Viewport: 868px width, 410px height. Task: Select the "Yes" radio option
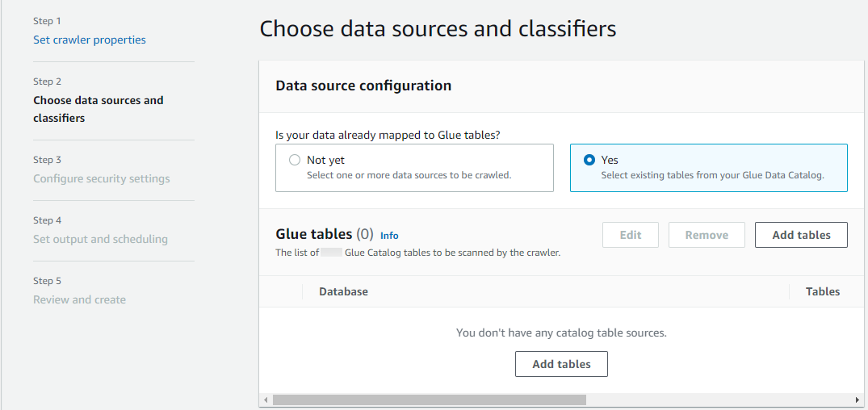coord(589,161)
